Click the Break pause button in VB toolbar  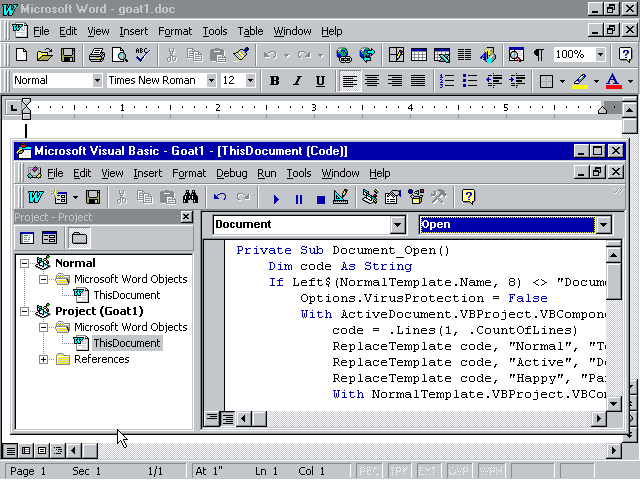click(299, 199)
